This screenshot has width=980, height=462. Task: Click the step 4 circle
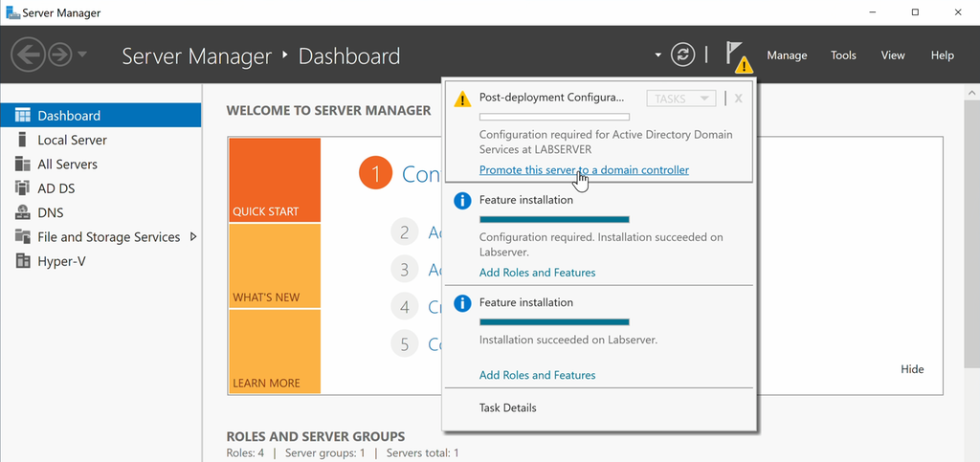click(x=405, y=307)
